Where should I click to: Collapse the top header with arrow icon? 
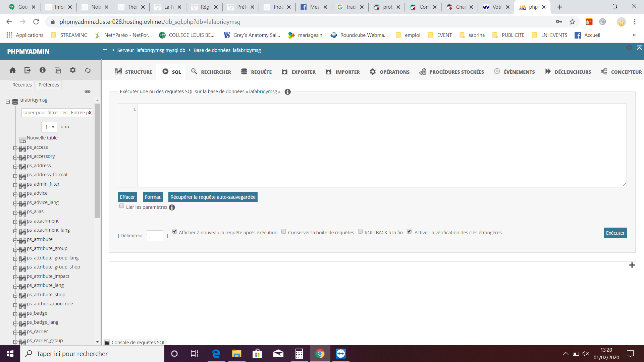point(639,48)
